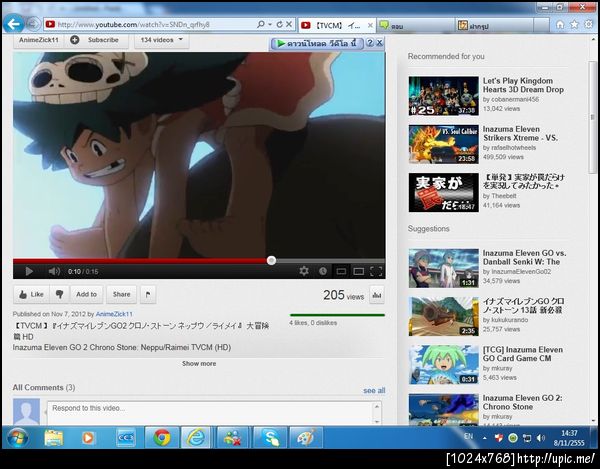Open Google Chrome from taskbar
Screen dimensions: 600x469
click(x=162, y=438)
